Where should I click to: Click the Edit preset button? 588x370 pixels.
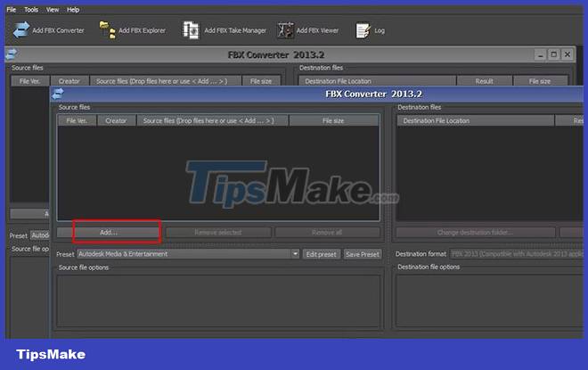[321, 254]
